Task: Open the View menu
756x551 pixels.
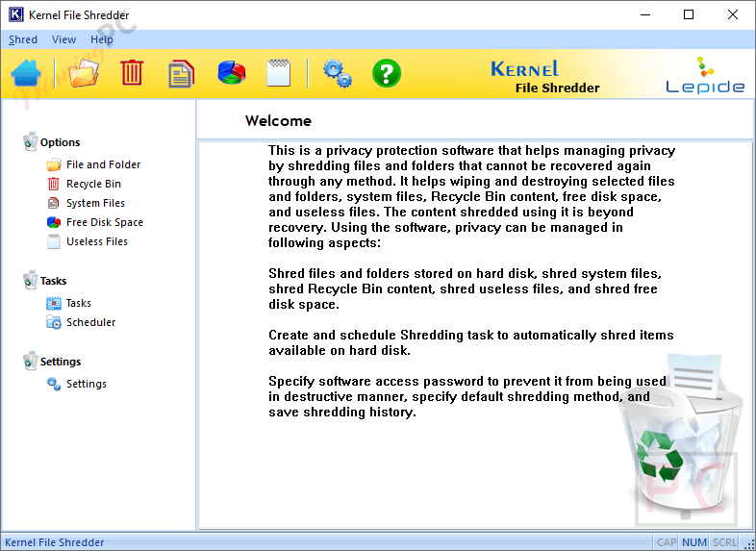Action: [64, 39]
